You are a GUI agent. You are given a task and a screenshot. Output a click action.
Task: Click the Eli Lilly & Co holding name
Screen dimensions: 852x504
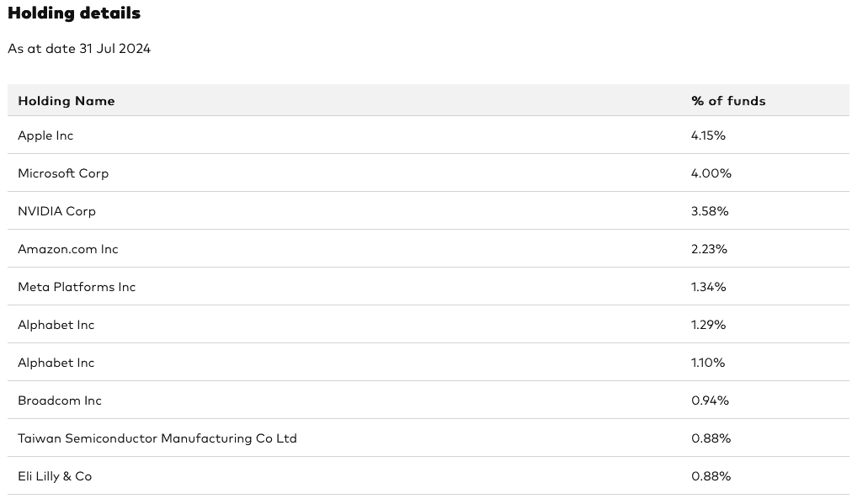pyautogui.click(x=55, y=476)
